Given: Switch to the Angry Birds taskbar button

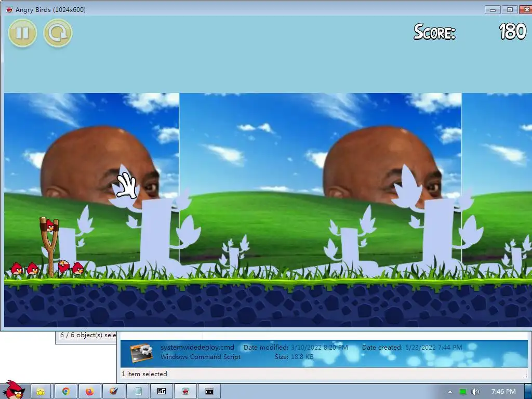Looking at the screenshot, I should tap(185, 392).
